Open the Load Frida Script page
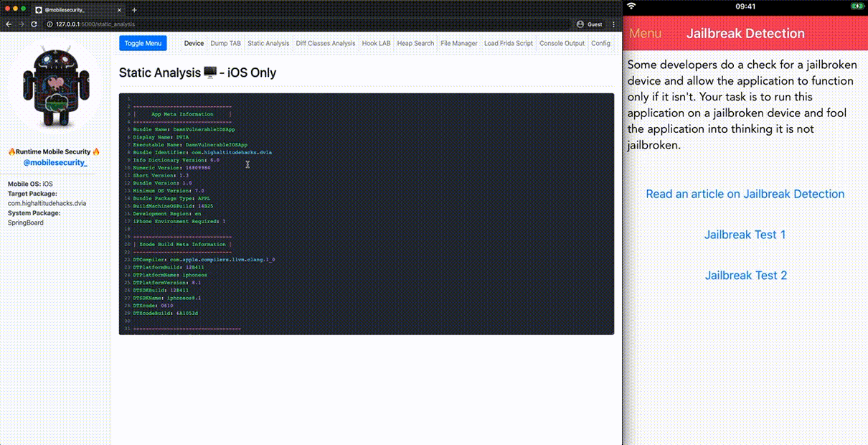 click(508, 43)
